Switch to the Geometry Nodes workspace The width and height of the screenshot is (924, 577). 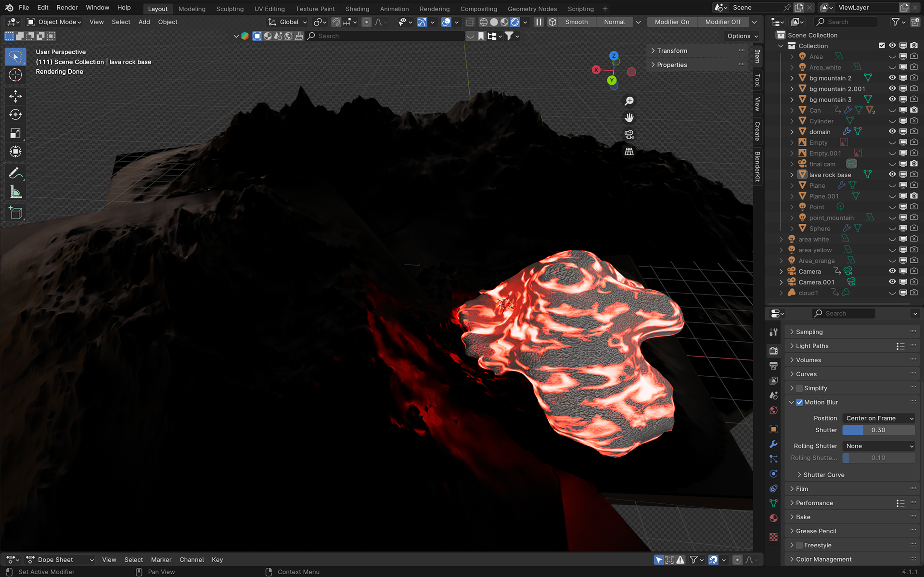[x=532, y=9]
